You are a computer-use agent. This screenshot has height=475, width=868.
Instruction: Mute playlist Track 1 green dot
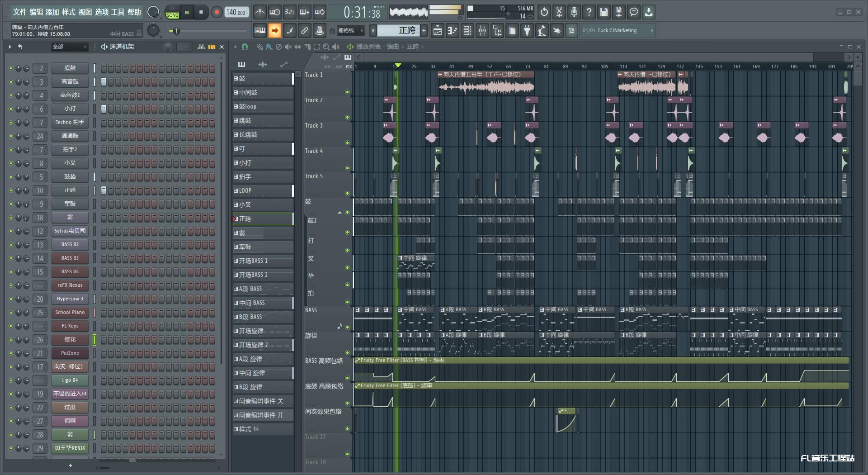pos(347,92)
